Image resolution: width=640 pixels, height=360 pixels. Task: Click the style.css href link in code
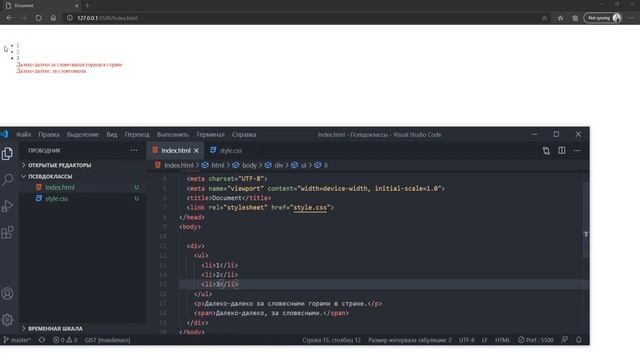pos(310,208)
